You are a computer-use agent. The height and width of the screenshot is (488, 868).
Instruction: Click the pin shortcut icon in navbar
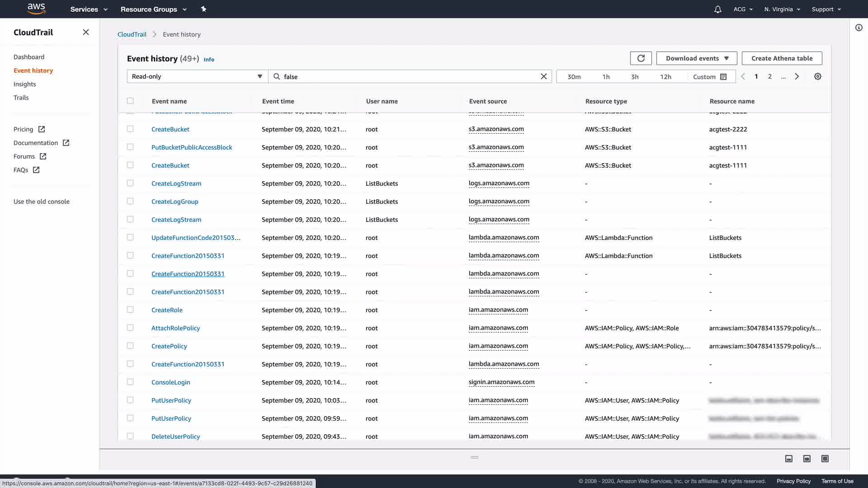point(203,9)
